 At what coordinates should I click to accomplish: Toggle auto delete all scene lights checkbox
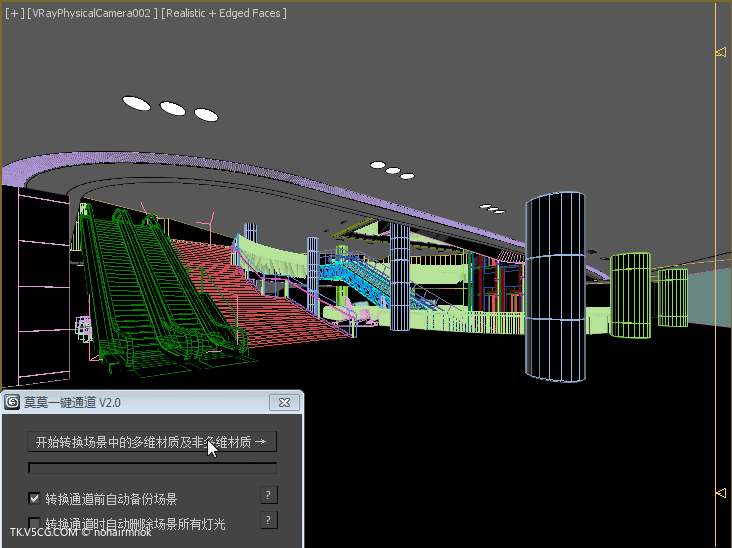coord(34,522)
